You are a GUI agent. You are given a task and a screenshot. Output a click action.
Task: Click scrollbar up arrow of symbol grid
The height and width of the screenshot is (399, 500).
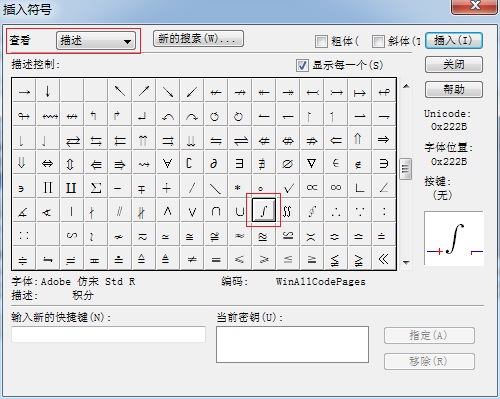406,86
